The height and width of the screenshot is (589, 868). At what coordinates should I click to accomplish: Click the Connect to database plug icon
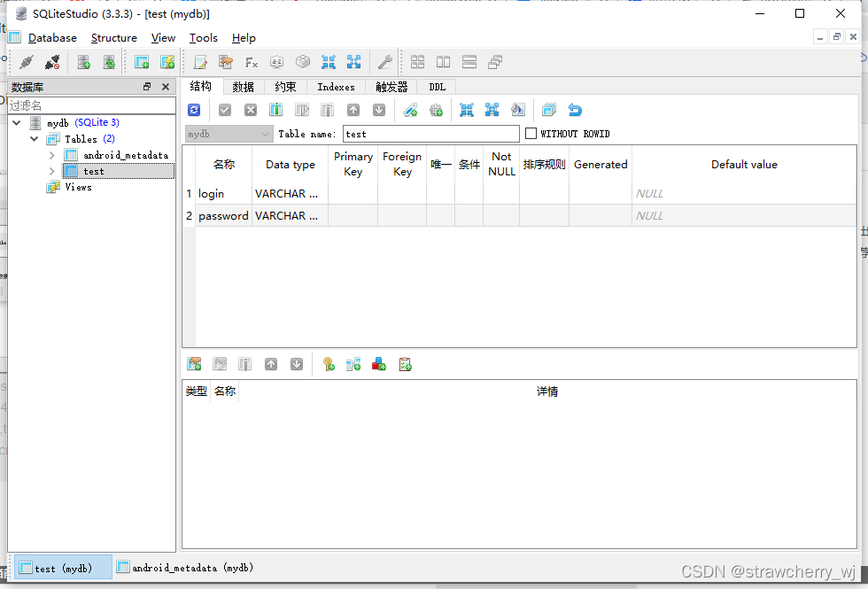[x=26, y=62]
